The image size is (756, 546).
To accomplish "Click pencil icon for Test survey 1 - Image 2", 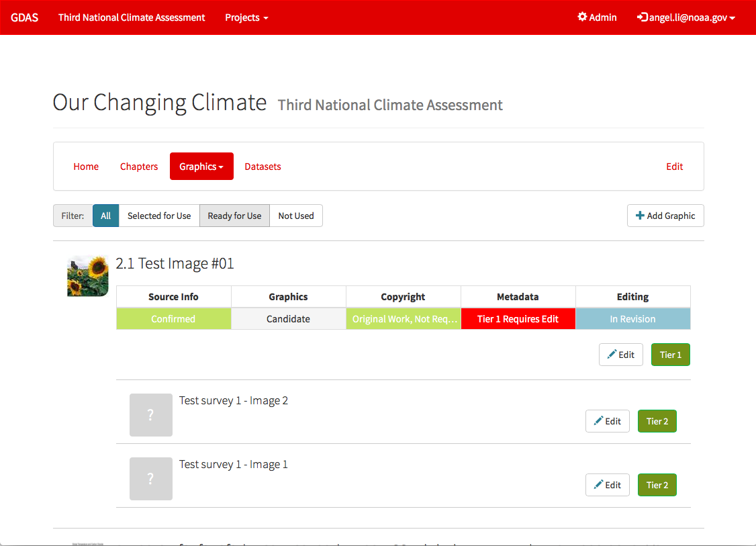I will tap(598, 421).
